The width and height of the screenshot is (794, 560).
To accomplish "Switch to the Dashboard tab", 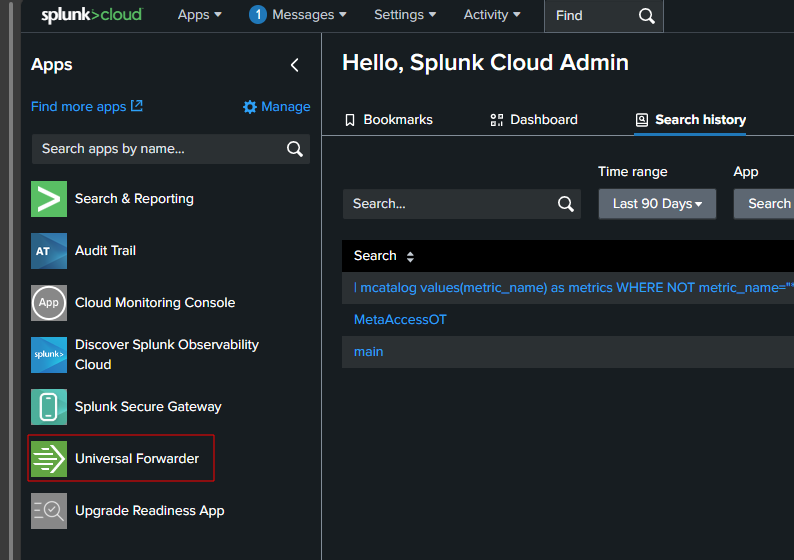I will point(534,120).
